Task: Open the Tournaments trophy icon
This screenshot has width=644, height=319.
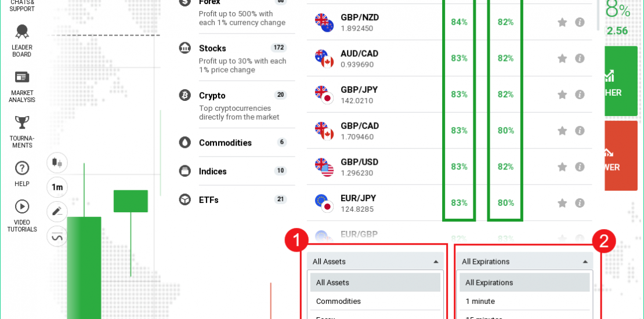Action: (22, 123)
